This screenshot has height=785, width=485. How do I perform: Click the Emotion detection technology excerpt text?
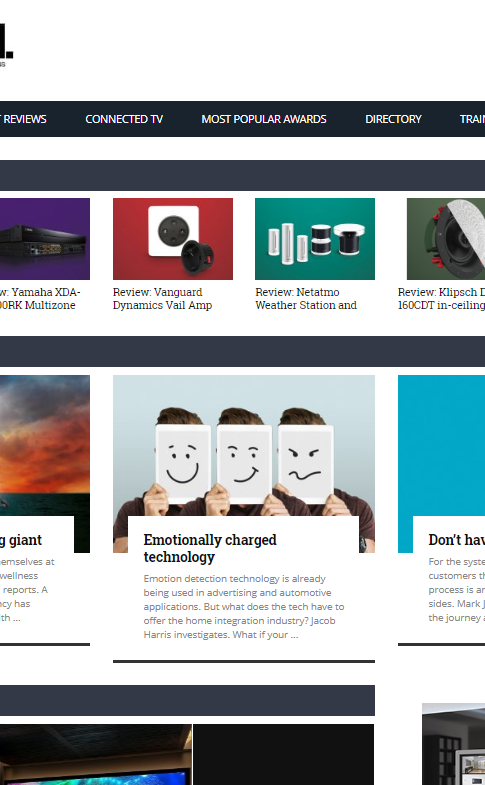(244, 606)
